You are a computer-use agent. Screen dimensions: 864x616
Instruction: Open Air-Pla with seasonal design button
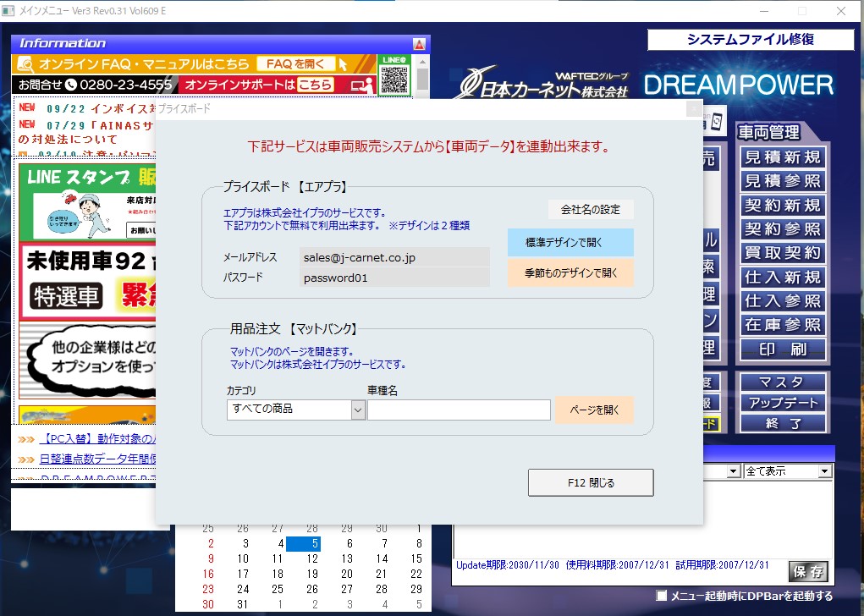[570, 272]
